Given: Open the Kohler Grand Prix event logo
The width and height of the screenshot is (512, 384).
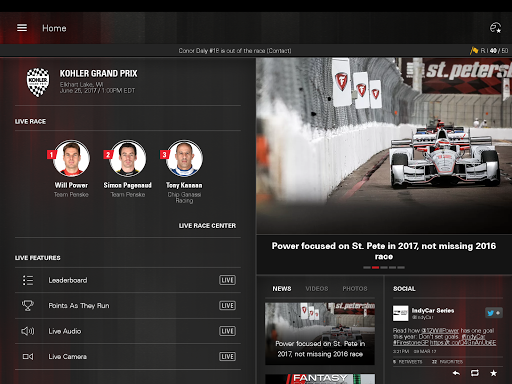Looking at the screenshot, I should point(38,82).
